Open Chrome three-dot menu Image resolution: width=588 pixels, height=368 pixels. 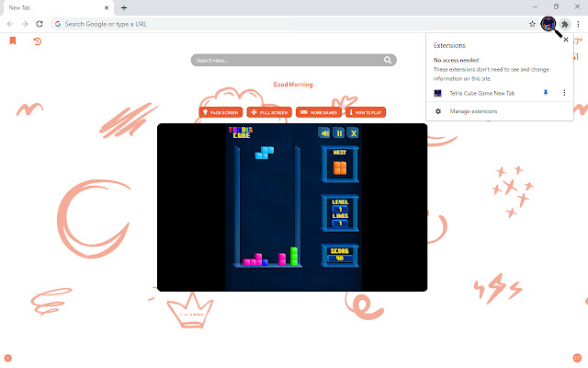pyautogui.click(x=577, y=23)
